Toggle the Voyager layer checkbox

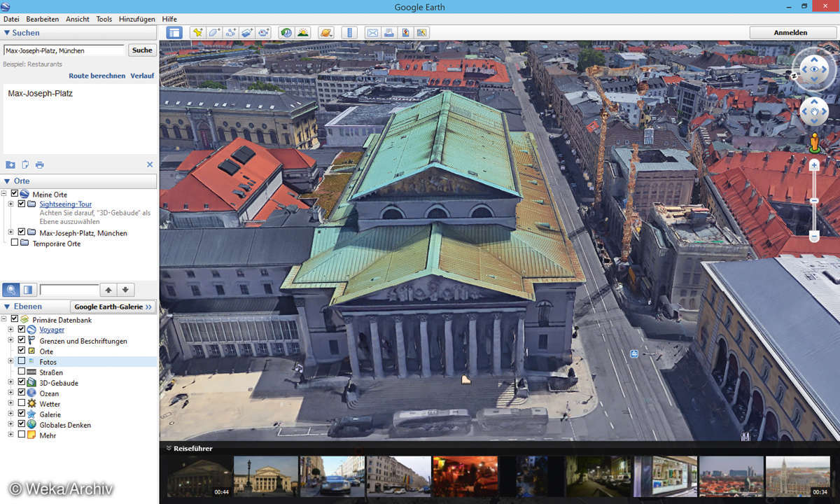click(x=22, y=329)
